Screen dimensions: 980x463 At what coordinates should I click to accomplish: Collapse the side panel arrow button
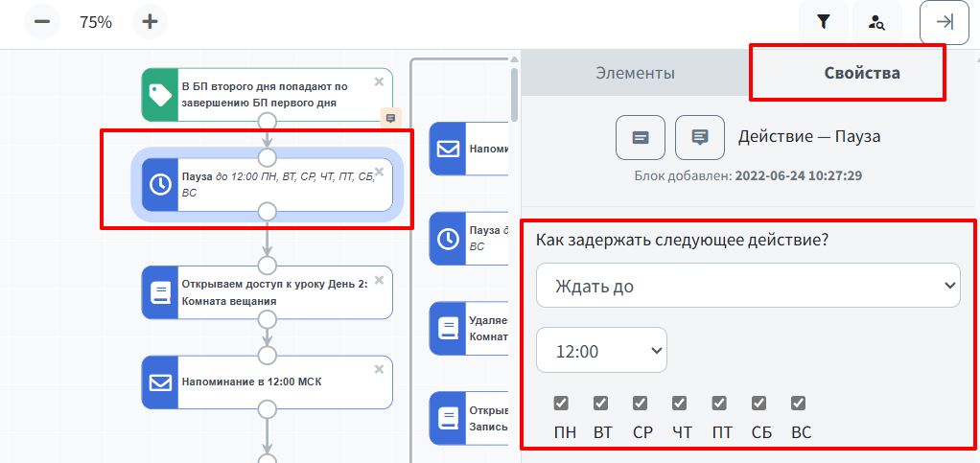(x=945, y=22)
